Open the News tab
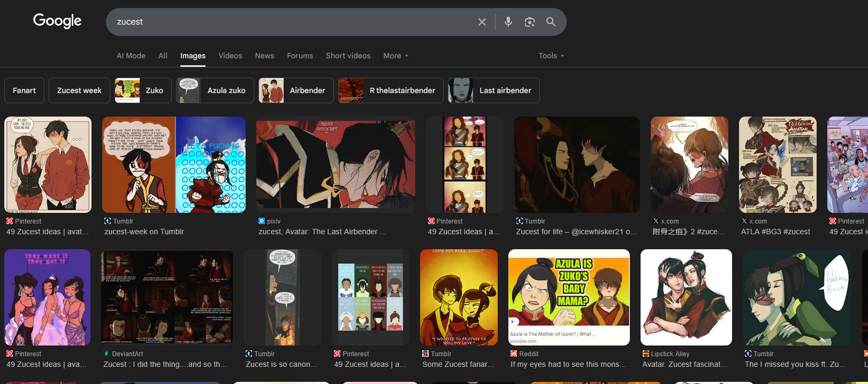 tap(264, 56)
